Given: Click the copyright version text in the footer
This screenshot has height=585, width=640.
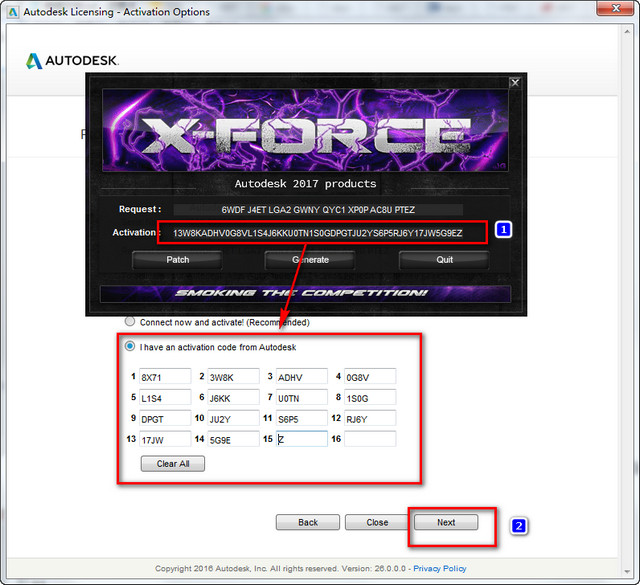Looking at the screenshot, I should [280, 568].
